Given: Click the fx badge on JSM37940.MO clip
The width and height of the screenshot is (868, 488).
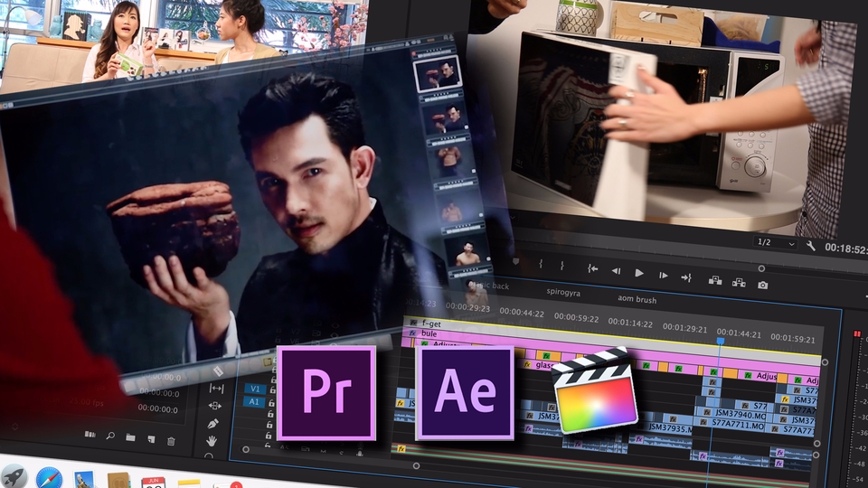Looking at the screenshot, I should 707,412.
